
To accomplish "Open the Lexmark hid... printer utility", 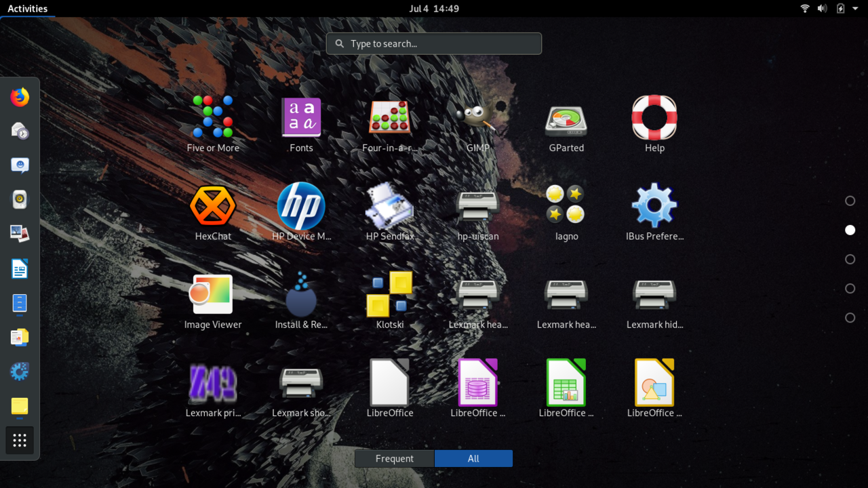I will pyautogui.click(x=654, y=300).
